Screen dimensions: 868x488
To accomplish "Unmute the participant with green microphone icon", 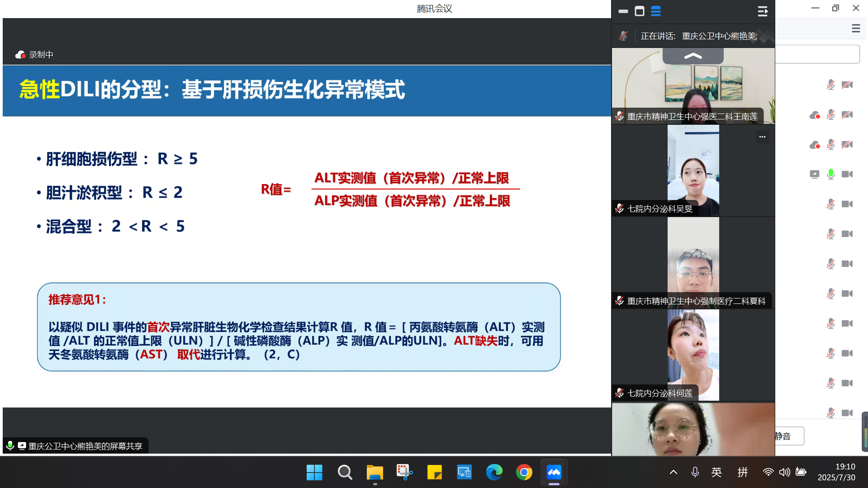I will (x=830, y=174).
